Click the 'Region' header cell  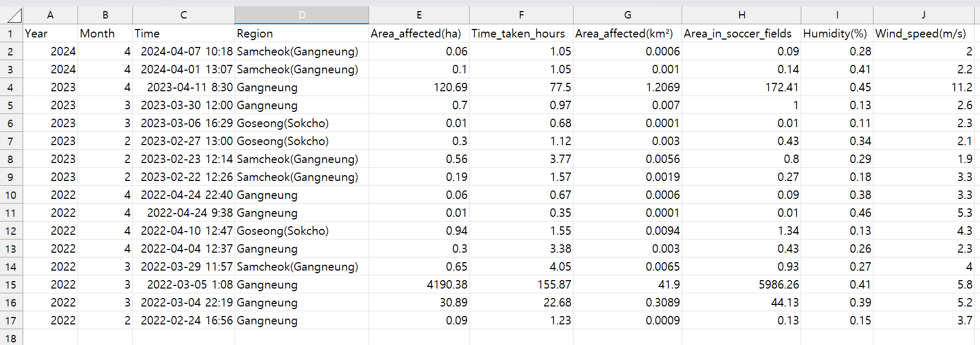tap(302, 34)
